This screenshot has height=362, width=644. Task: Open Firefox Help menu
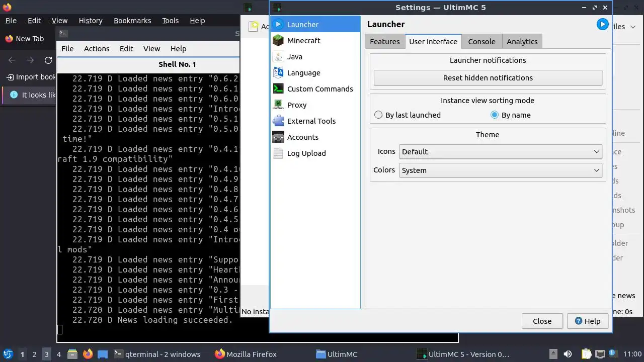197,21
